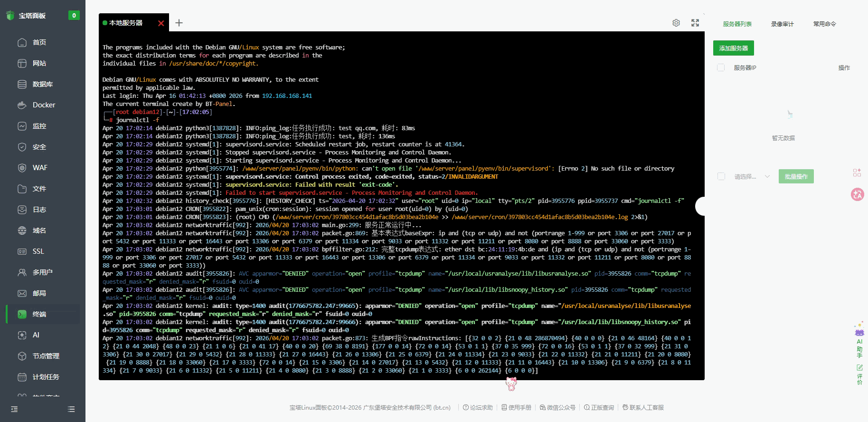Screen dimensions: 868x422
Task: Open the 使用手册 footer link
Action: point(517,407)
